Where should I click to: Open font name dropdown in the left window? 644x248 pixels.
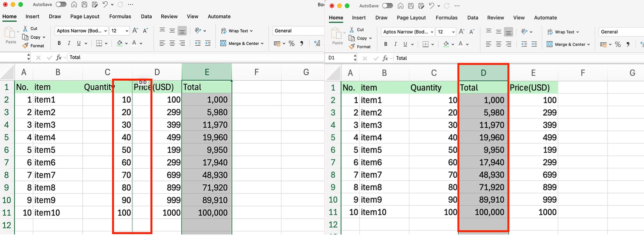[105, 31]
